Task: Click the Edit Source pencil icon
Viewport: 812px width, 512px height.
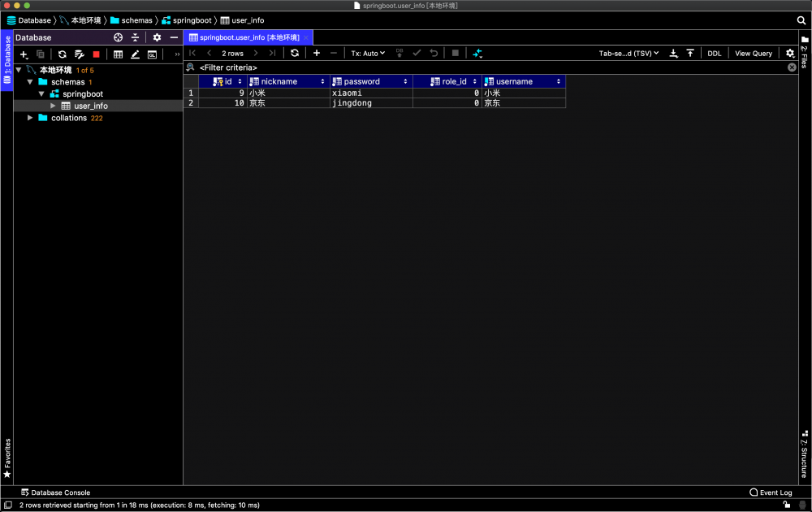Action: pyautogui.click(x=135, y=54)
